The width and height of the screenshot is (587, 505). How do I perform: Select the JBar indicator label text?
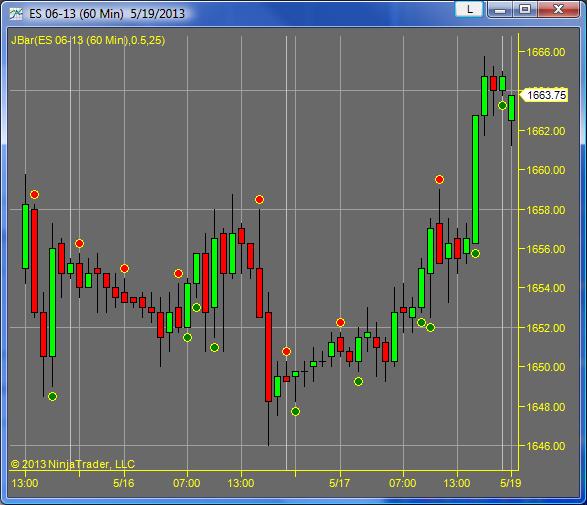[x=88, y=40]
